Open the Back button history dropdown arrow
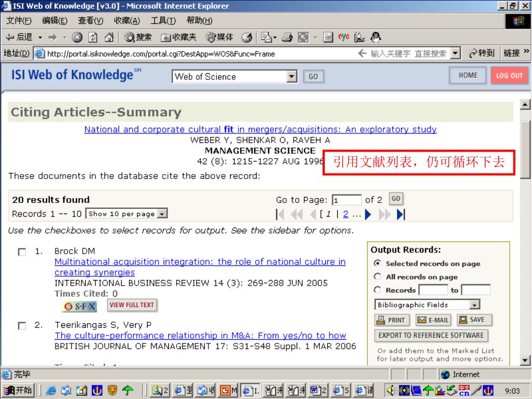The width and height of the screenshot is (532, 399). click(x=40, y=37)
